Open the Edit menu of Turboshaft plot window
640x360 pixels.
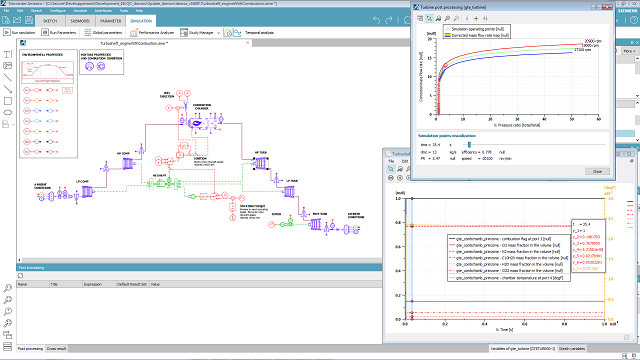[405, 161]
